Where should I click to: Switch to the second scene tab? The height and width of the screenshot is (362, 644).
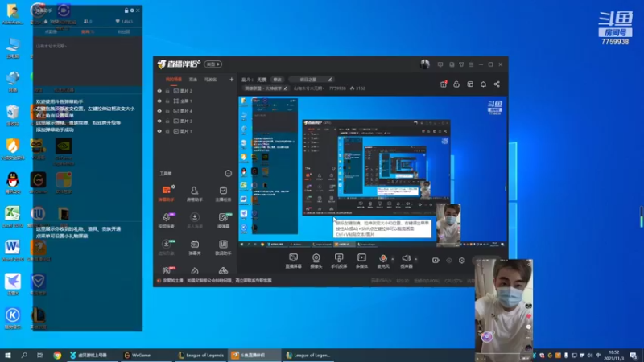click(x=193, y=80)
